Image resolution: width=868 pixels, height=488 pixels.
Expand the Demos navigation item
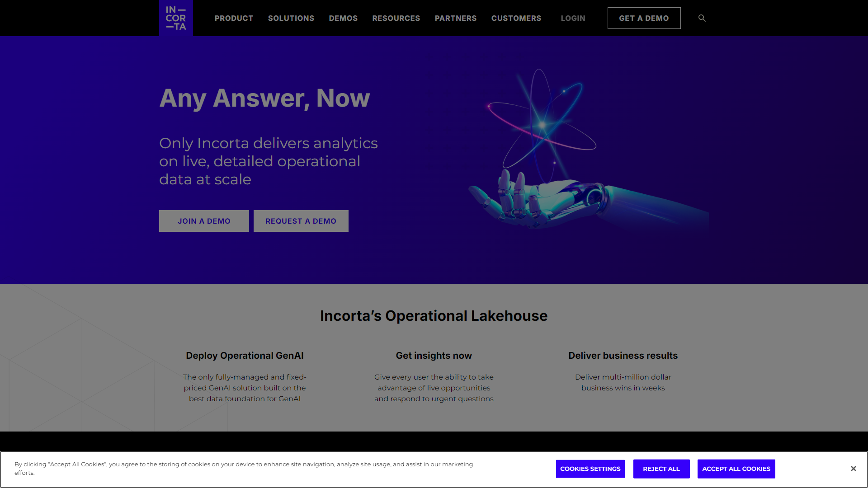[x=343, y=18]
